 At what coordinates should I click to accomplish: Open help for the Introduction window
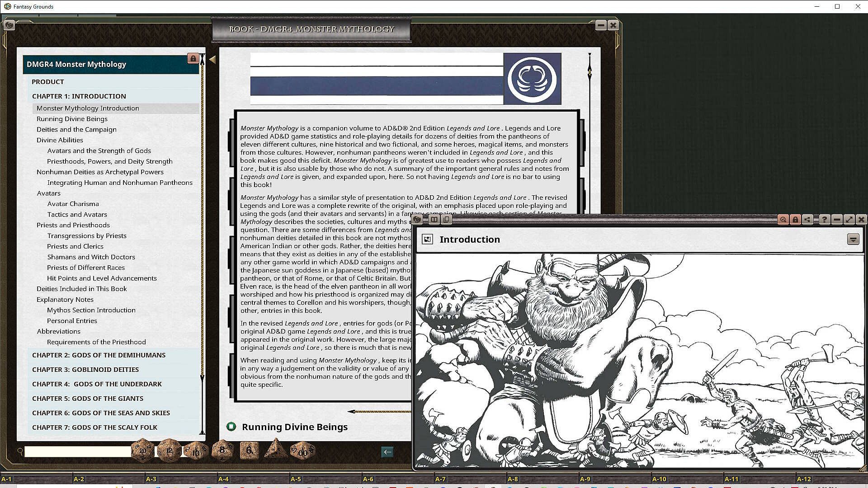(824, 220)
